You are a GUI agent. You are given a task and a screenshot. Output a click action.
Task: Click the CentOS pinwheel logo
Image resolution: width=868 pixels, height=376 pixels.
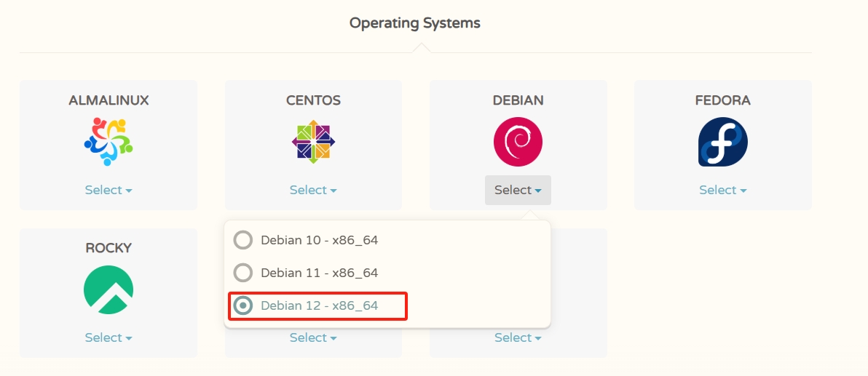(x=313, y=142)
